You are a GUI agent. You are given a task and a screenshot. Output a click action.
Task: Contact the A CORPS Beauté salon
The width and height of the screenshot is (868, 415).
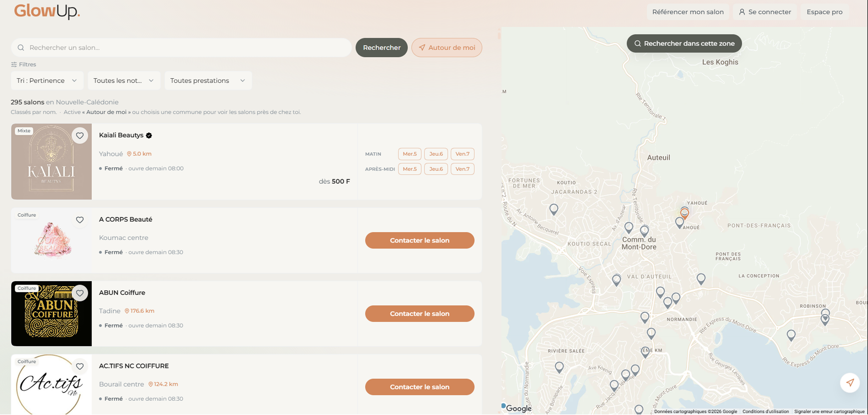[x=420, y=241]
